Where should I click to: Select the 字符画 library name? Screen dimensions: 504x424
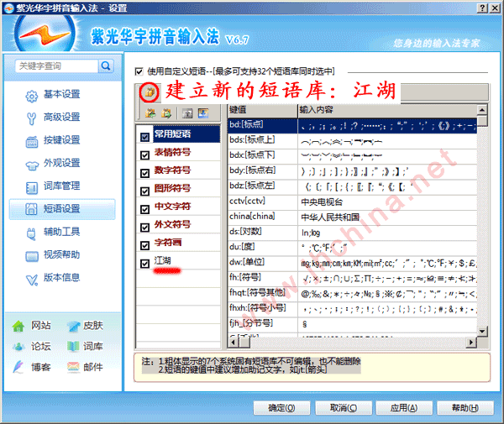click(x=168, y=242)
